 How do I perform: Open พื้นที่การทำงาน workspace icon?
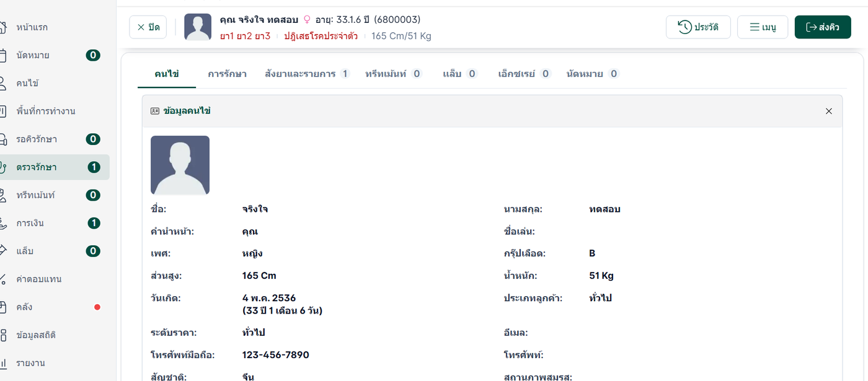4,111
